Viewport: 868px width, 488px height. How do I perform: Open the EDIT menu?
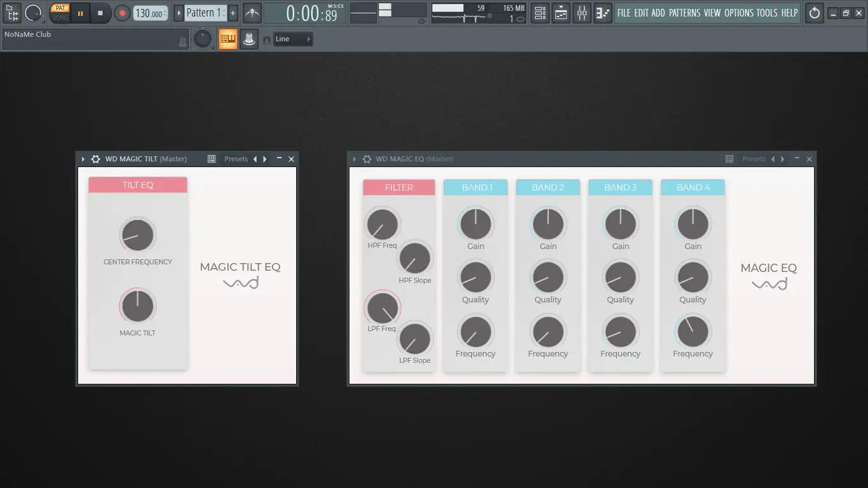[x=641, y=13]
